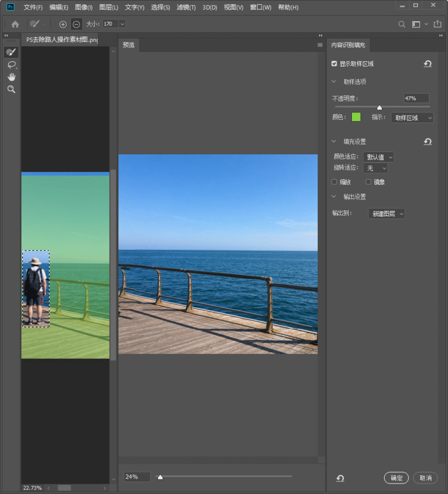Click the 取消 button
The image size is (448, 494).
pyautogui.click(x=426, y=478)
